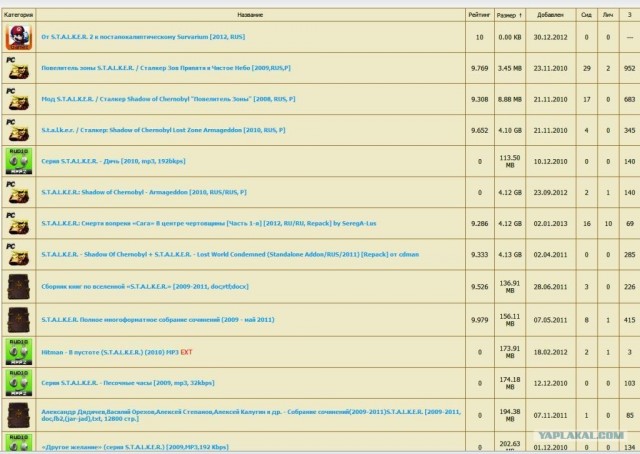This screenshot has height=454, width=640.
Task: Open Полное многоформатное собрание сочинений link
Action: [158, 320]
